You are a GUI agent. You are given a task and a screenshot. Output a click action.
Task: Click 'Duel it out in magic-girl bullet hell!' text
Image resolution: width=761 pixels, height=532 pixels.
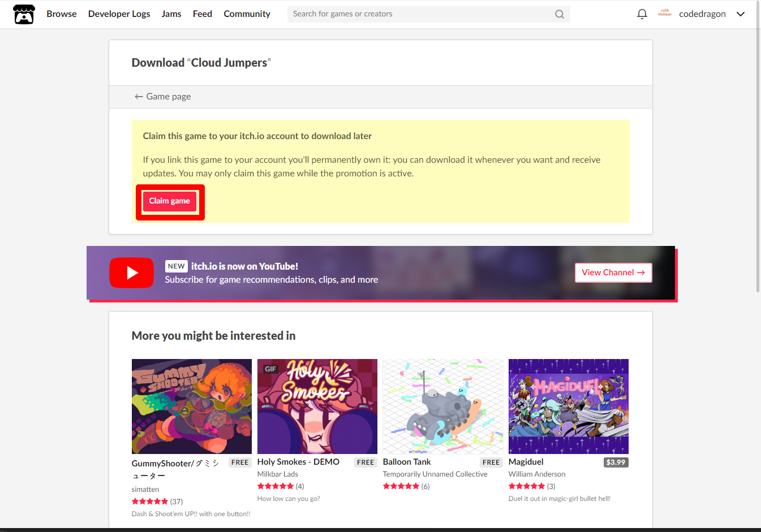(560, 499)
